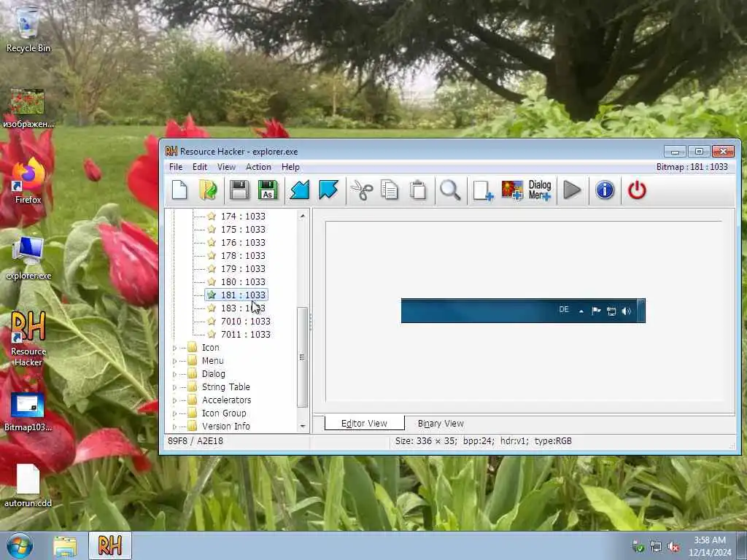Open the Action menu
Viewport: 747px width, 560px height.
(x=258, y=167)
